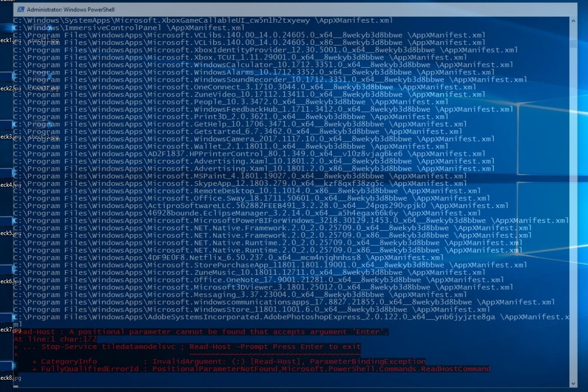Click the 'Administrator: Windows PowerShell' window title
This screenshot has width=588, height=392.
[x=71, y=9]
